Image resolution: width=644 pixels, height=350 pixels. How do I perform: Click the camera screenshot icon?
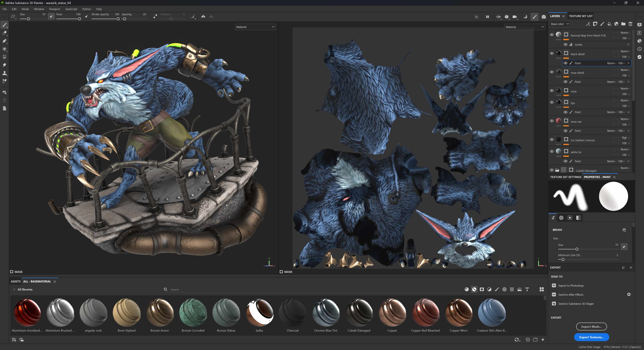pos(544,17)
